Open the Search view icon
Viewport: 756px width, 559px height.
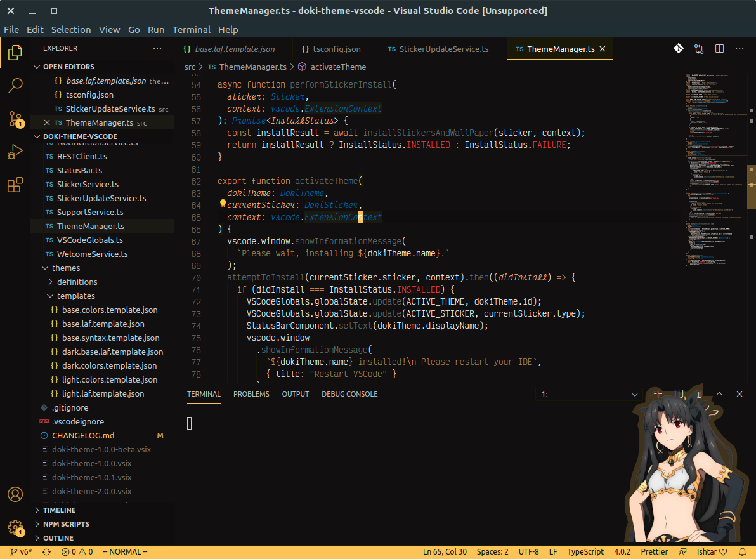pos(15,86)
